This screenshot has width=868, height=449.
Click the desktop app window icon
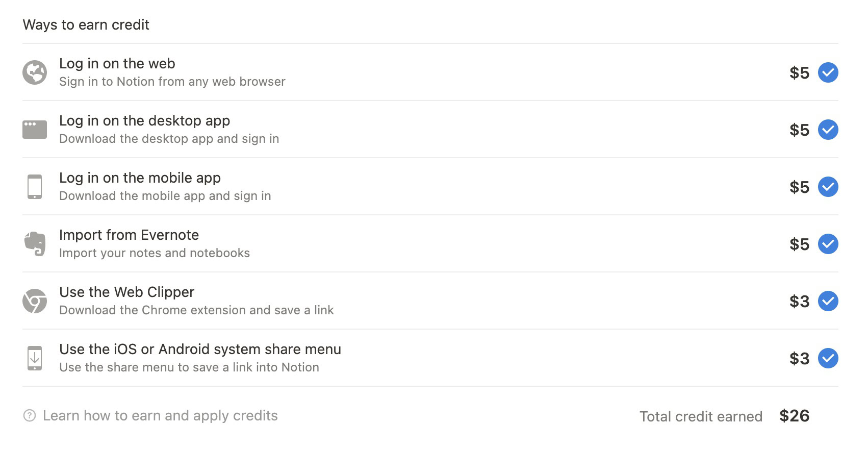35,130
